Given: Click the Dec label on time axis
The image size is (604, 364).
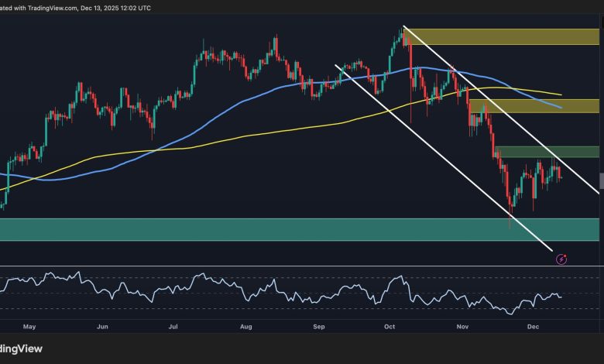Looking at the screenshot, I should 535,327.
